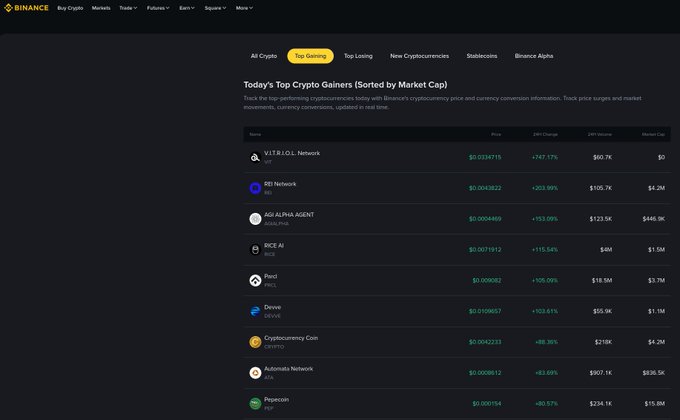
Task: Click the $218K volume value
Action: [x=603, y=342]
